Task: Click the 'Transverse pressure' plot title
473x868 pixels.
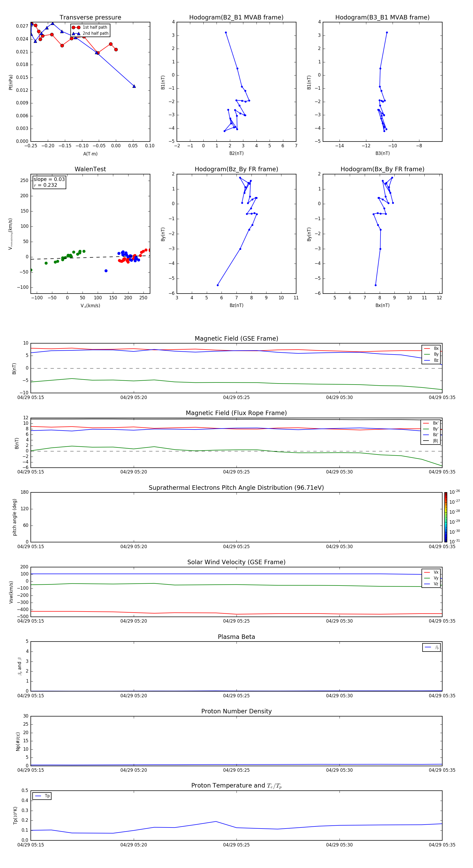Action: pyautogui.click(x=90, y=18)
